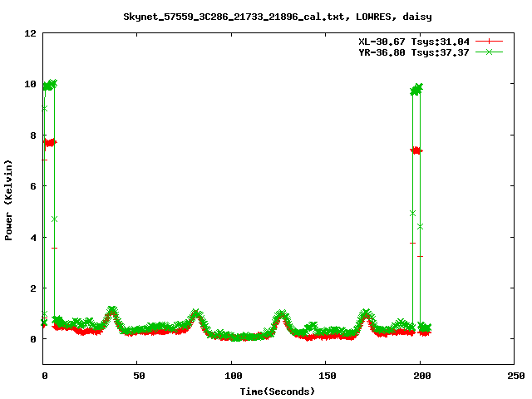Click the 250 tick label on x-axis
The width and height of the screenshot is (532, 399).
point(514,376)
